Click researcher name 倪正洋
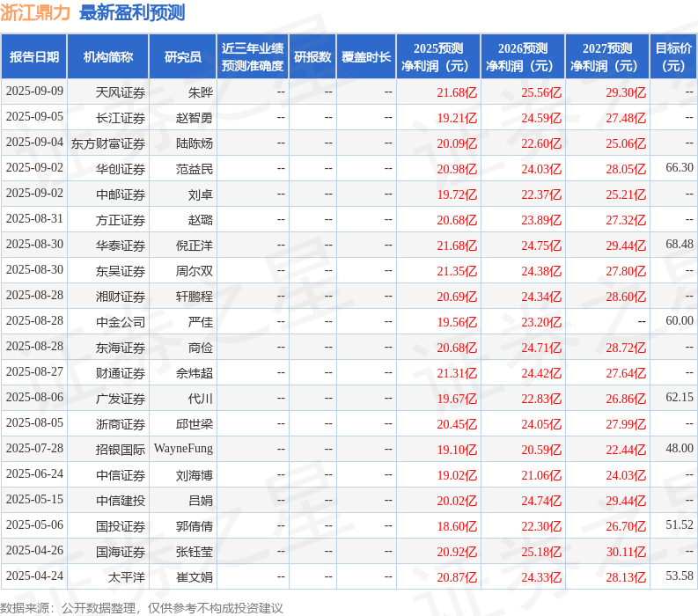698x616 pixels. [195, 246]
